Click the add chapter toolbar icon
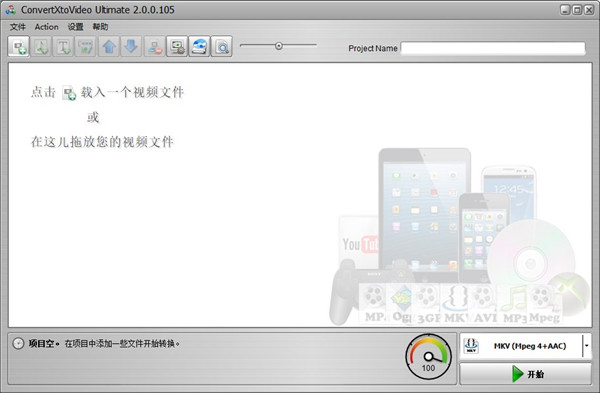Viewport: 600px width, 393px height. [x=86, y=47]
